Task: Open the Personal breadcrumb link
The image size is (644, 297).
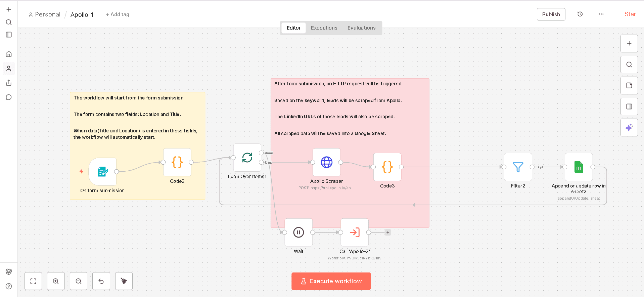Action: (45, 14)
